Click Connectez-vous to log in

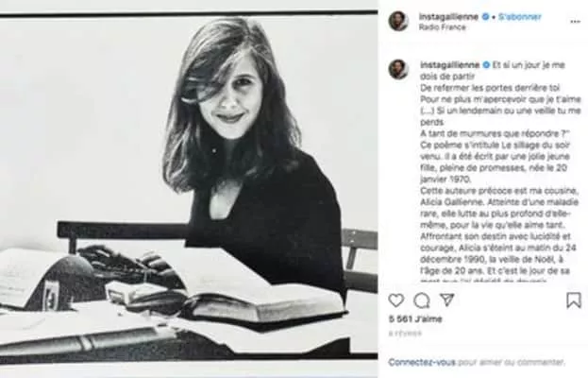[422, 362]
